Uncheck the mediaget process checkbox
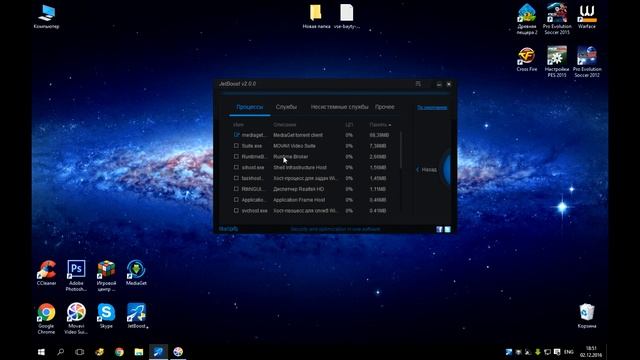 coord(236,135)
